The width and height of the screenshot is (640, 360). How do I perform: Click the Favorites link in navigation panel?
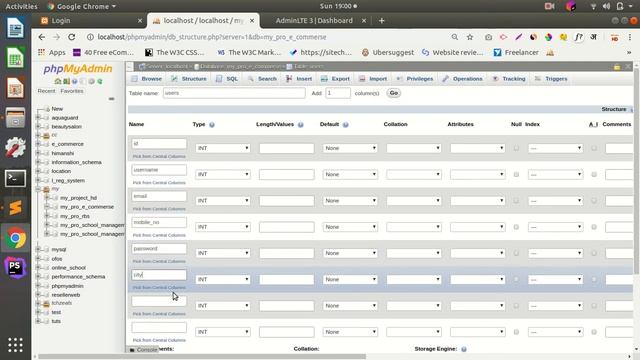tap(72, 91)
